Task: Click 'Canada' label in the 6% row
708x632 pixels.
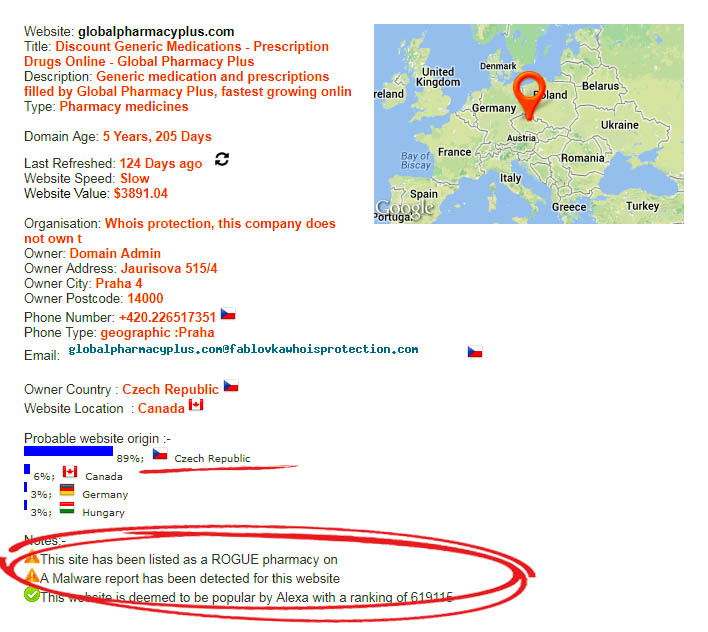Action: click(x=104, y=477)
